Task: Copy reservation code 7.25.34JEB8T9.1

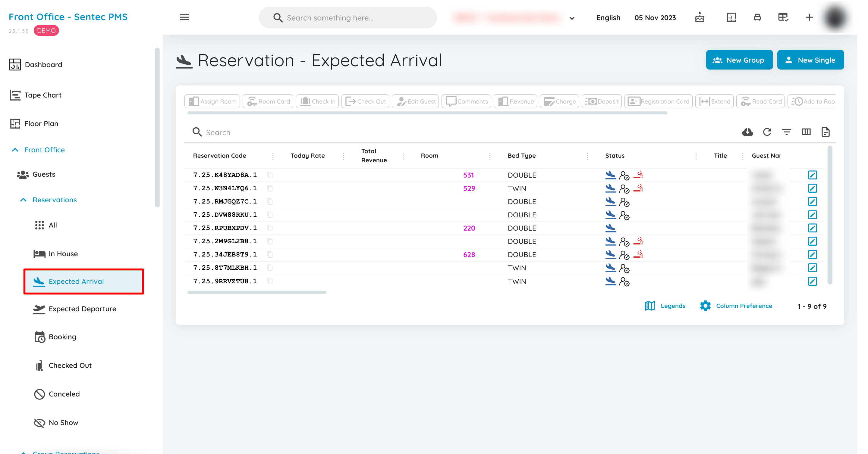Action: (x=269, y=255)
